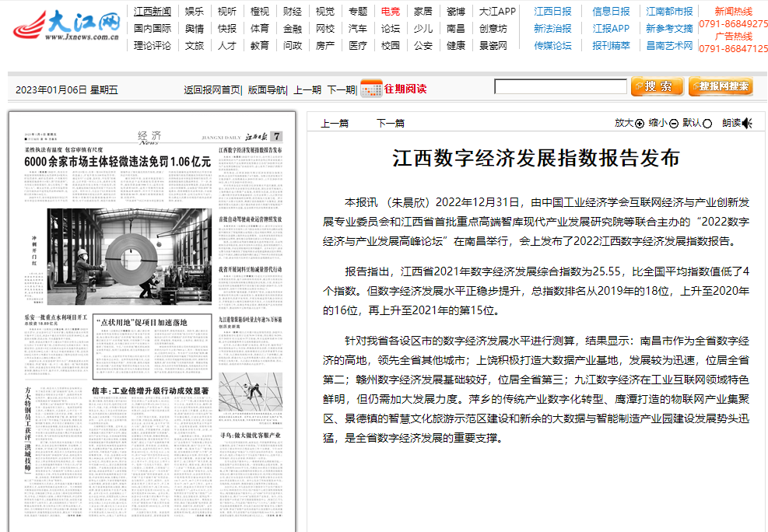Open 版面导航 page navigation
The image size is (768, 532).
pyautogui.click(x=266, y=89)
